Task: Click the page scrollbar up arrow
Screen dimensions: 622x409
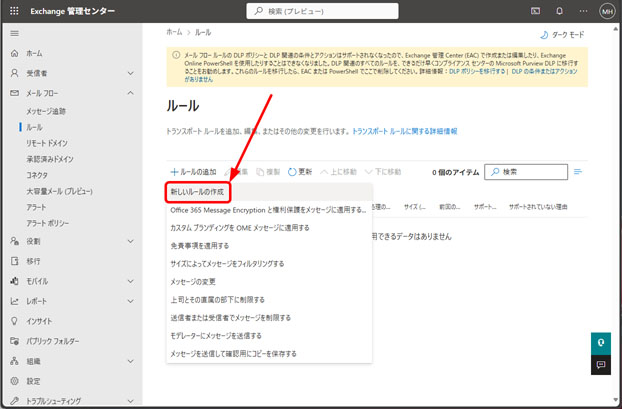Action: click(616, 29)
